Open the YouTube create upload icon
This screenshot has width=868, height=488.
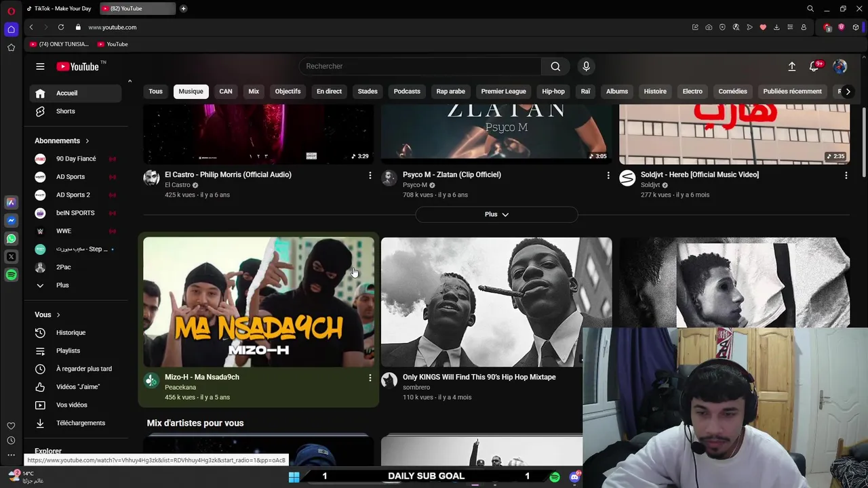(791, 66)
